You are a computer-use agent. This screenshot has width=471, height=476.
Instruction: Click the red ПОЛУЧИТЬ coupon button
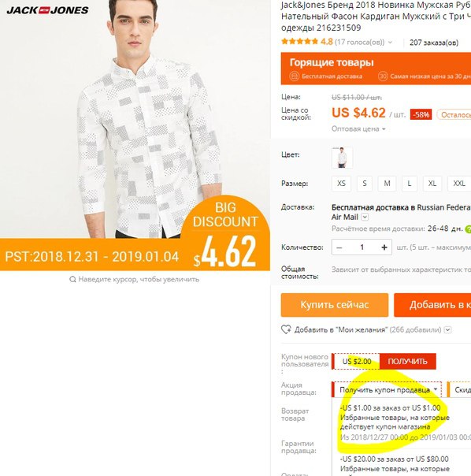407,361
